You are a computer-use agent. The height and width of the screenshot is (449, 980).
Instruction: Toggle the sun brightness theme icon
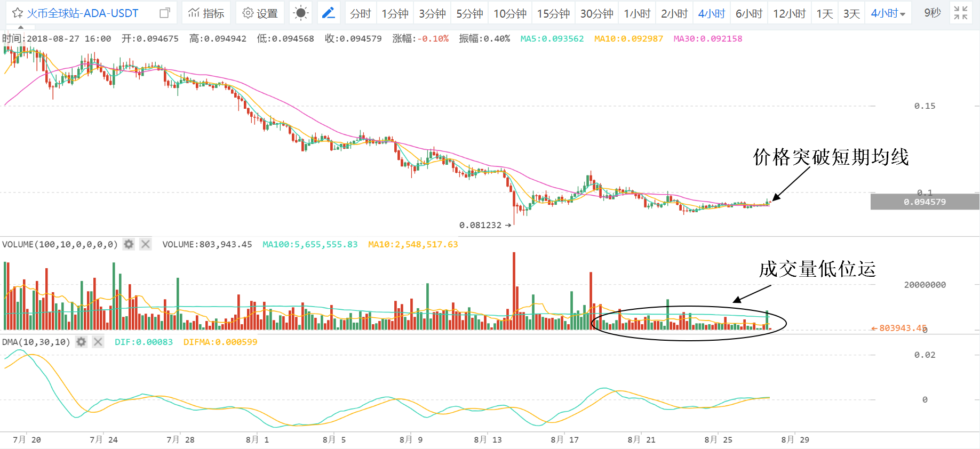point(301,13)
